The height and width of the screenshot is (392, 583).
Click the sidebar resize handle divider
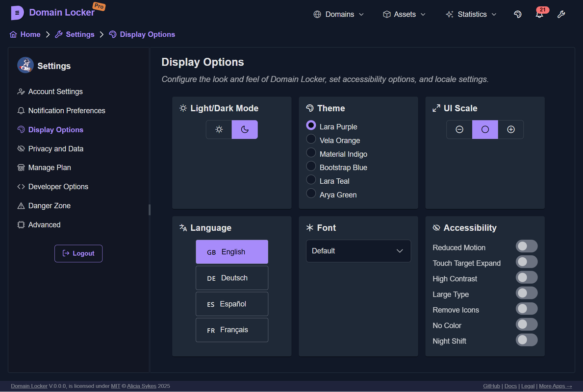click(150, 210)
